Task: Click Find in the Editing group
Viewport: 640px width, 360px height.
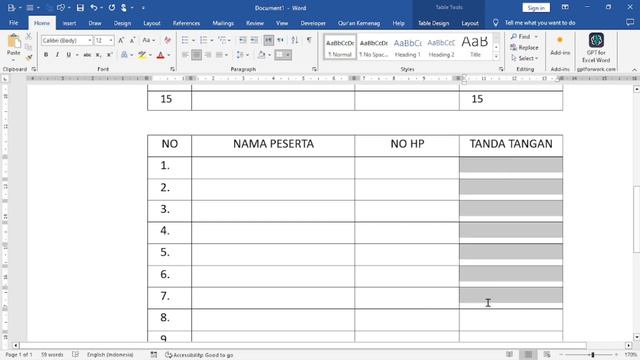Action: point(524,37)
